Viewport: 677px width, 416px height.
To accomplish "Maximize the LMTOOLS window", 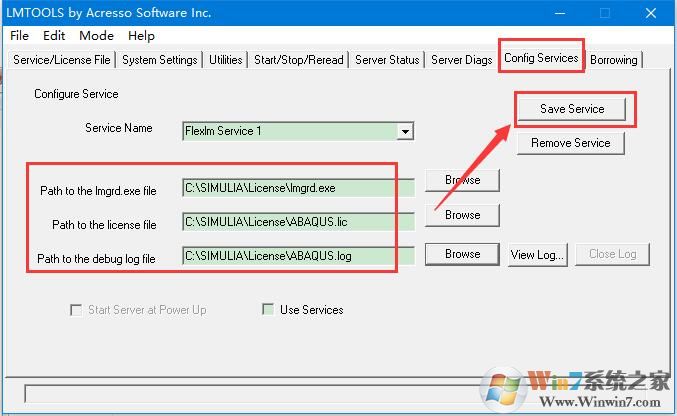I will click(605, 13).
